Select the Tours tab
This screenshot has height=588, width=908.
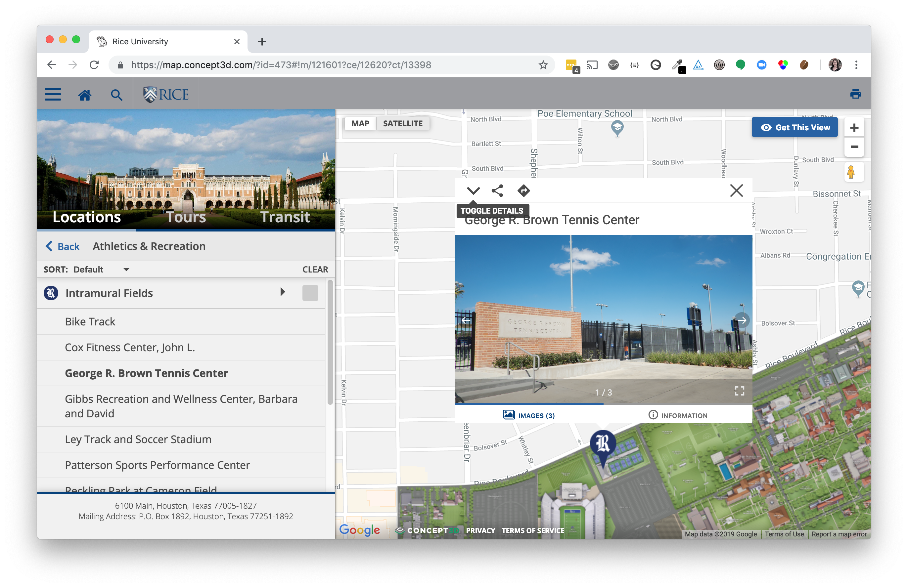186,217
